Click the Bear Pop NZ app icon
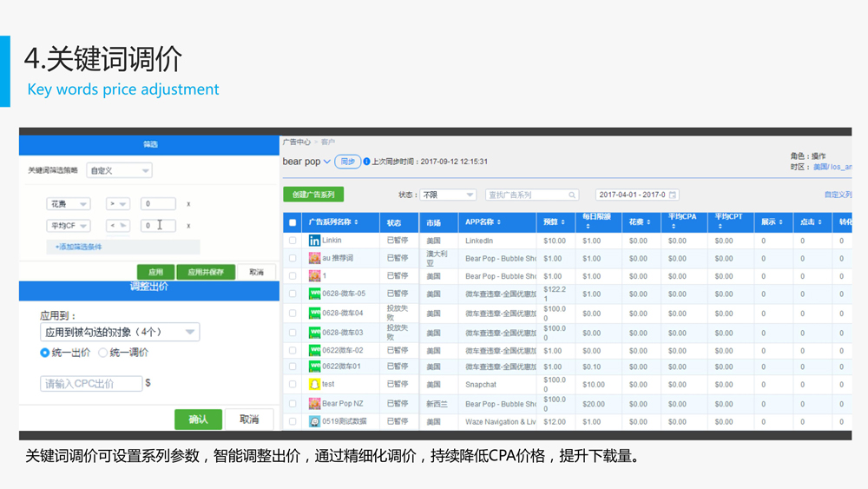The width and height of the screenshot is (868, 489). pos(314,404)
